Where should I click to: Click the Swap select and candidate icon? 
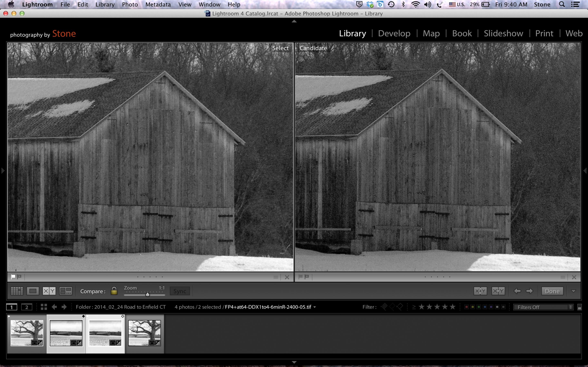pos(480,291)
